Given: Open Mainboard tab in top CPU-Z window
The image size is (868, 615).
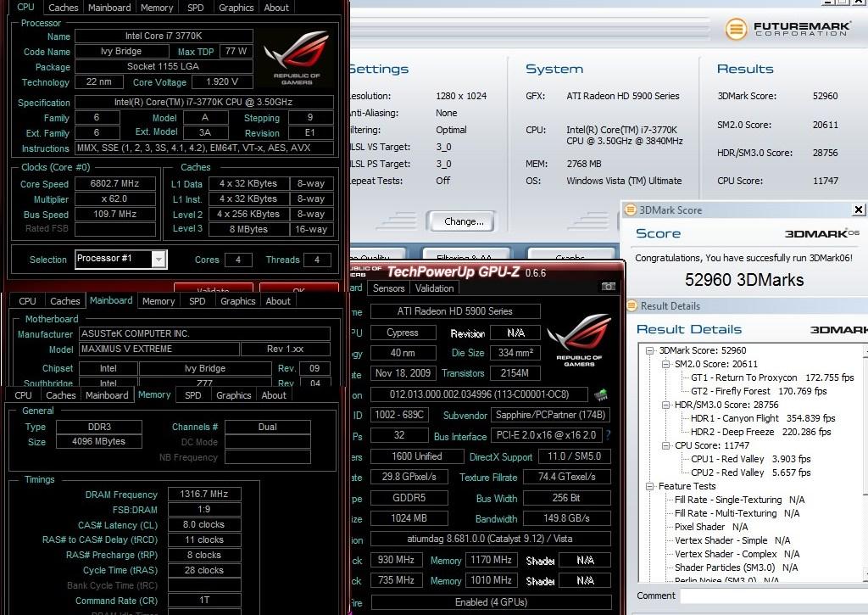Looking at the screenshot, I should coord(109,8).
